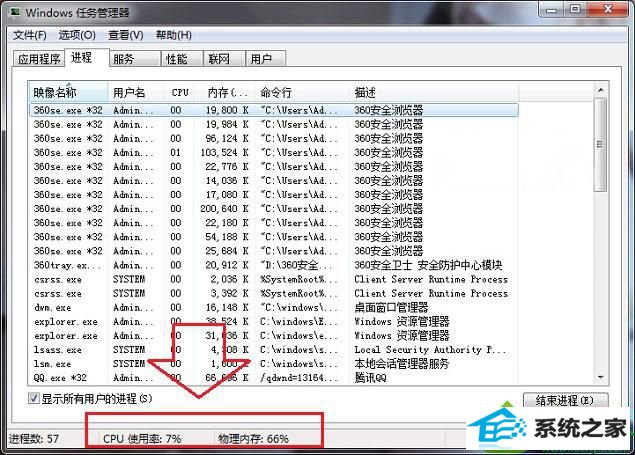Select the 360se.exe row using 19,984 K
The image size is (635, 455).
coord(274,124)
